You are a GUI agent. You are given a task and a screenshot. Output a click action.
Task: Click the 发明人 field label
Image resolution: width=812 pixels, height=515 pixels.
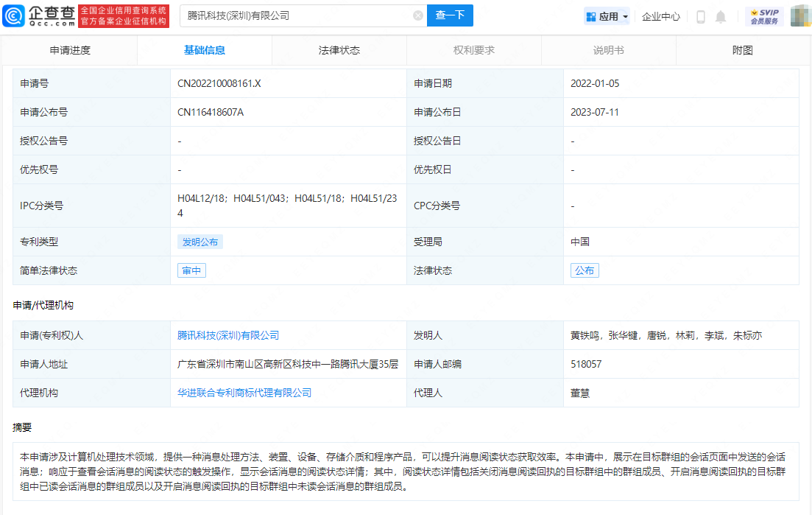coord(428,336)
